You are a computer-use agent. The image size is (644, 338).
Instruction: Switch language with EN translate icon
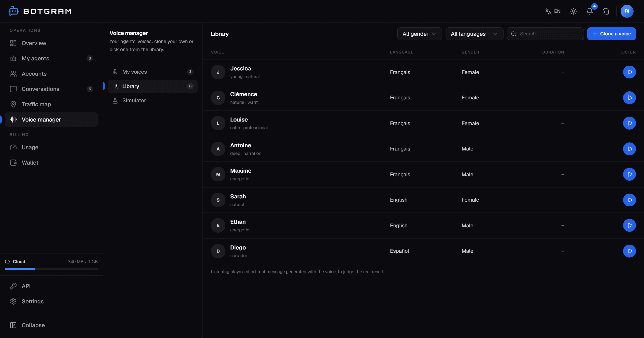click(552, 11)
